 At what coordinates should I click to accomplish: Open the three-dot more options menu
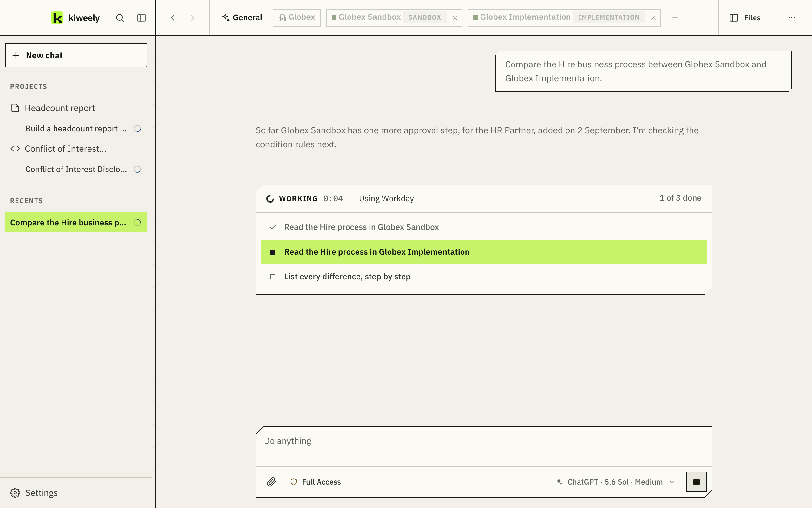click(x=791, y=18)
